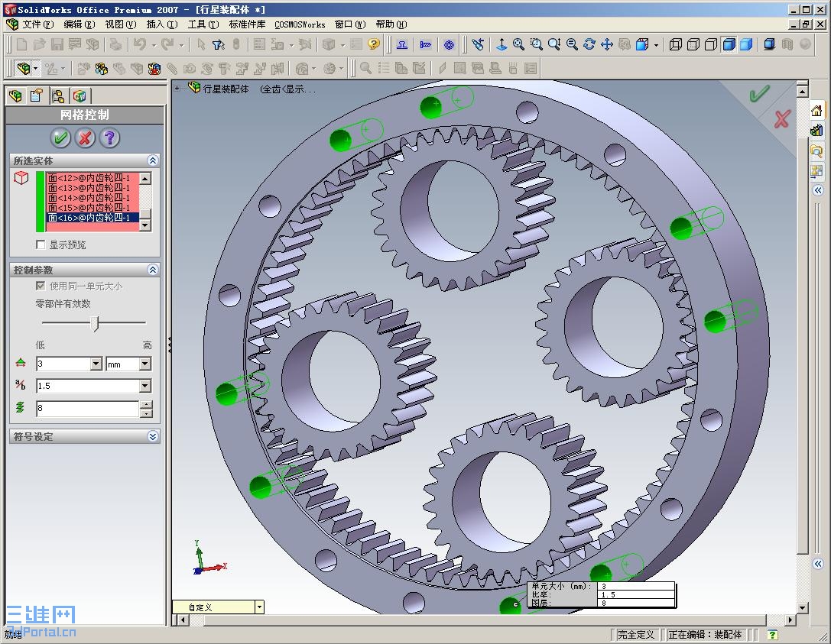Screen dimensions: 831x644
Task: Select 面<14>@内齿轮四-1 in list
Action: (x=93, y=198)
